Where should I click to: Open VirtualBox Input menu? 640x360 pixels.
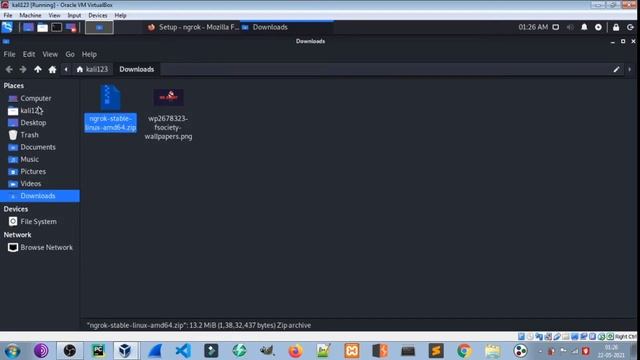tap(74, 16)
